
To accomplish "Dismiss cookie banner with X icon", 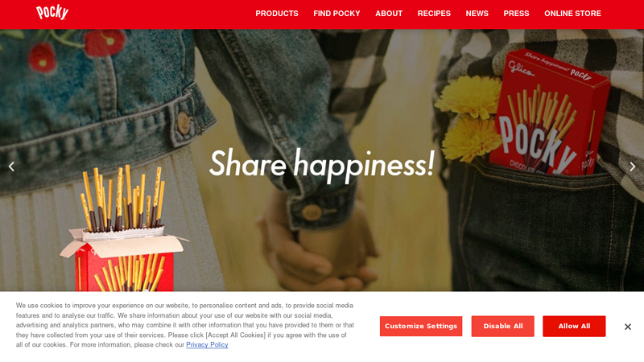I will (628, 327).
